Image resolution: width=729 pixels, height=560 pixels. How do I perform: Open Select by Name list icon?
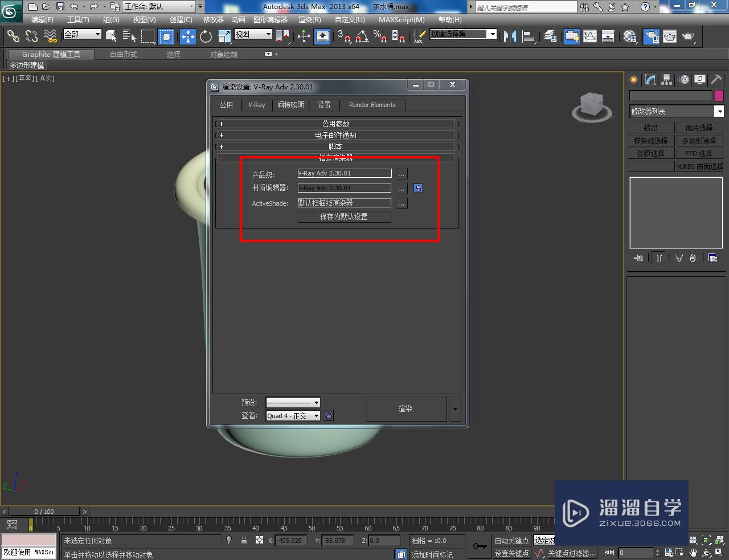[x=129, y=36]
